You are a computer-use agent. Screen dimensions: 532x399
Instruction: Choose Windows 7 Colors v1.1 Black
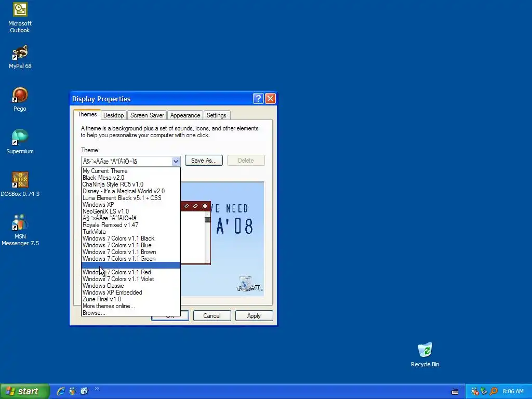[x=130, y=238]
